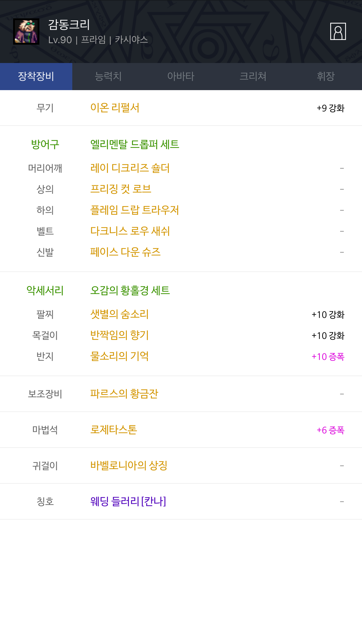The height and width of the screenshot is (644, 362).
Task: Tap the 감동크리 character avatar thumbnail
Action: (x=26, y=32)
